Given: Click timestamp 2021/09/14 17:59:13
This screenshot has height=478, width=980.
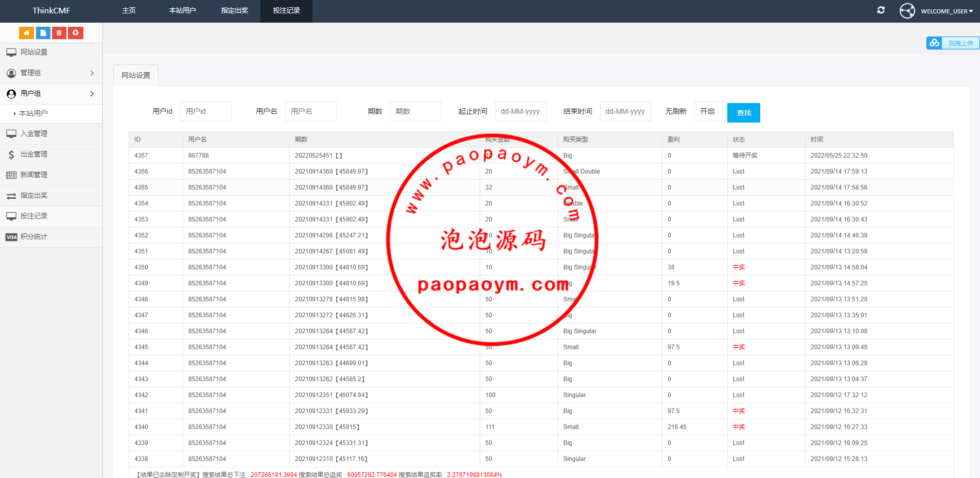Looking at the screenshot, I should (x=839, y=172).
